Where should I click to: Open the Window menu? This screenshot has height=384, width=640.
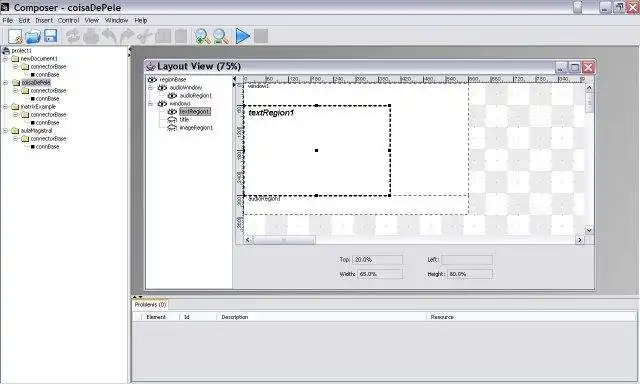coord(116,20)
